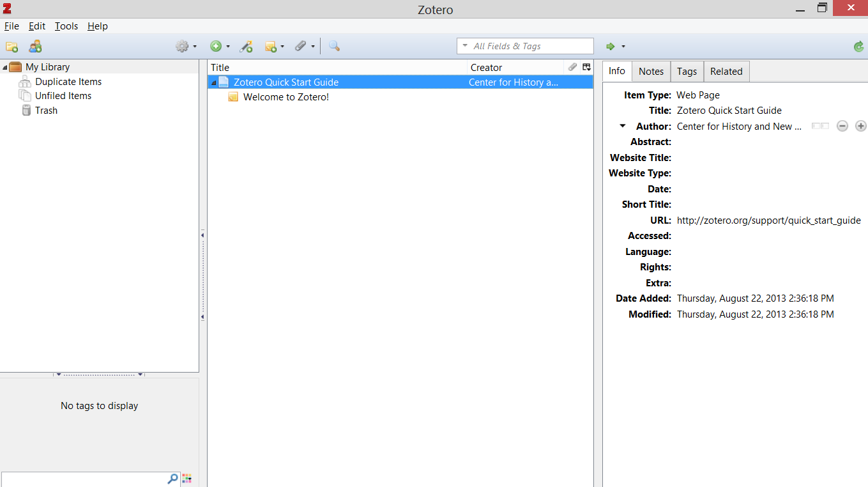
Task: Switch to the Related tab
Action: [726, 72]
